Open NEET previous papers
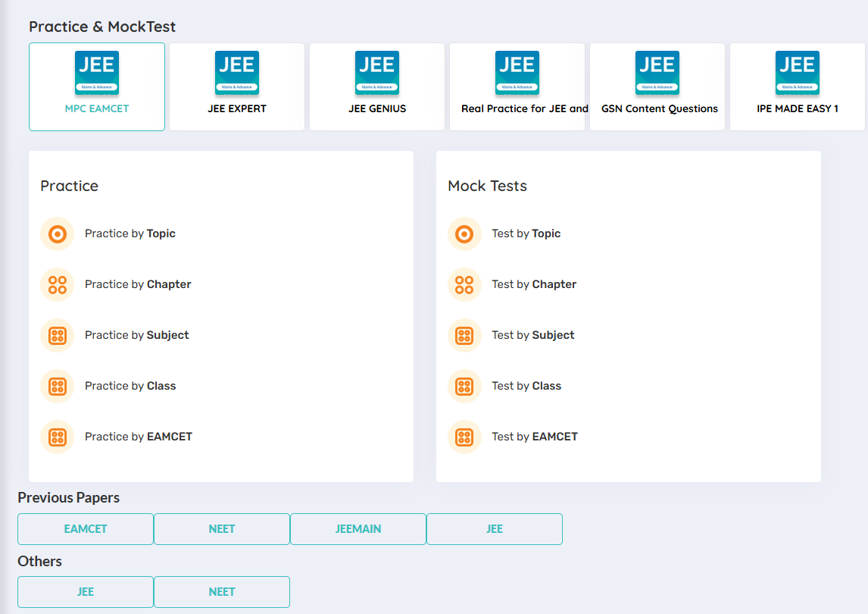This screenshot has width=868, height=614. 222,529
